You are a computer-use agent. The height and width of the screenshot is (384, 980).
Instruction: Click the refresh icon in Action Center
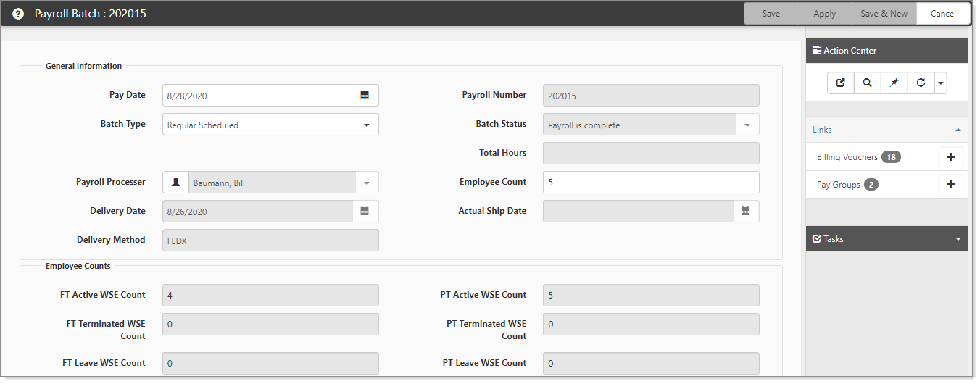(x=921, y=83)
